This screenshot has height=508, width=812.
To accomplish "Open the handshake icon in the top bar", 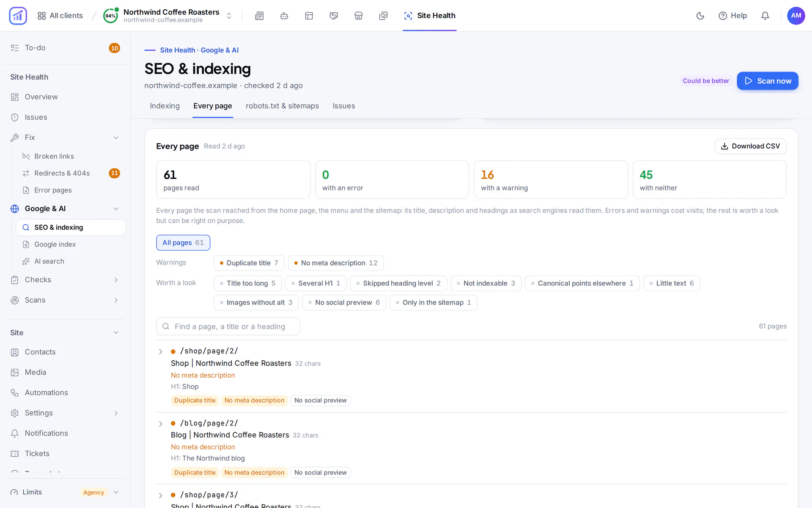I will tap(334, 16).
